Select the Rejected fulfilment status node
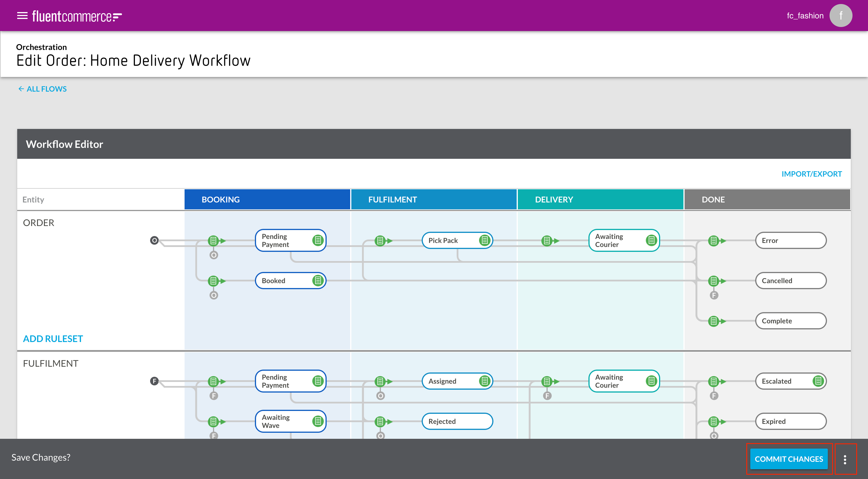 point(457,421)
